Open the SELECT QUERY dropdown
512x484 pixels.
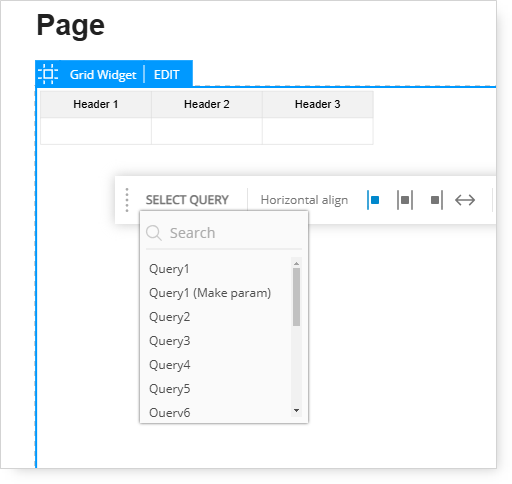point(187,200)
